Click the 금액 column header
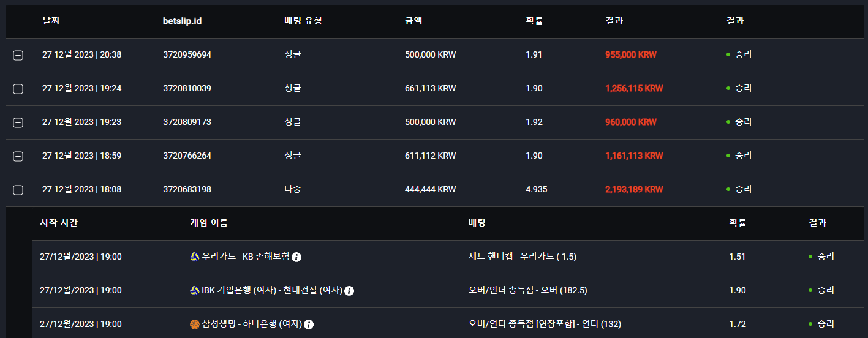Viewport: 868px width, 338px height. pyautogui.click(x=413, y=20)
